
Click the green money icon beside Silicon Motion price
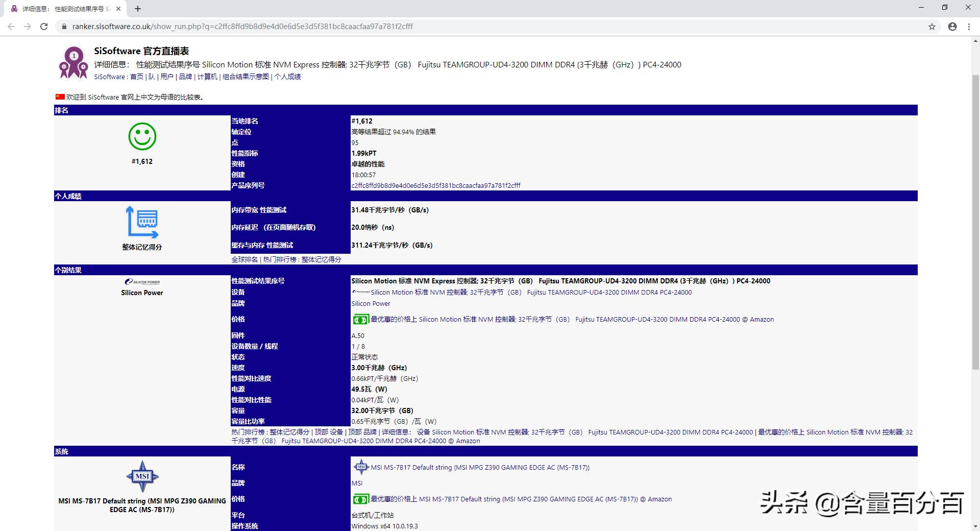(x=360, y=320)
